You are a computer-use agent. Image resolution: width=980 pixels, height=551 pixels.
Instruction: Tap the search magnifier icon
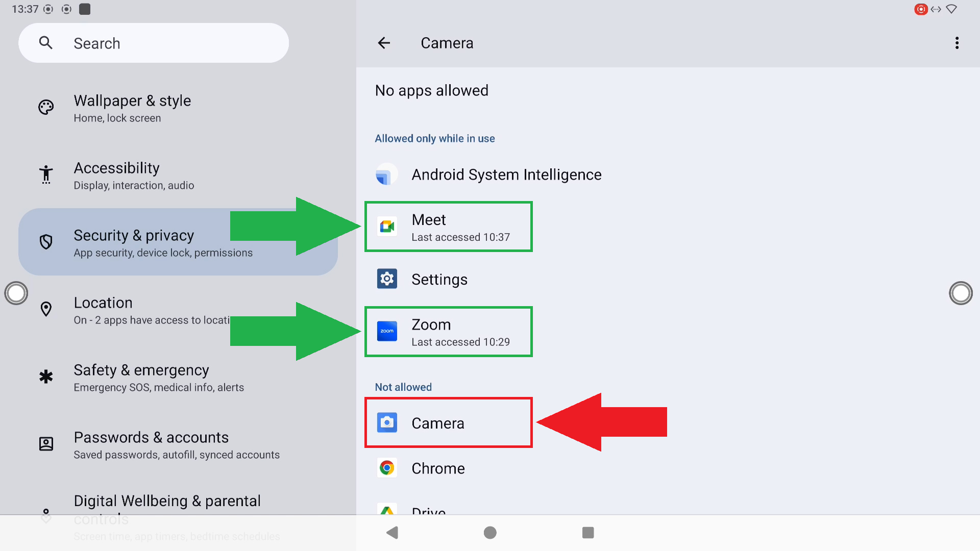pos(46,43)
